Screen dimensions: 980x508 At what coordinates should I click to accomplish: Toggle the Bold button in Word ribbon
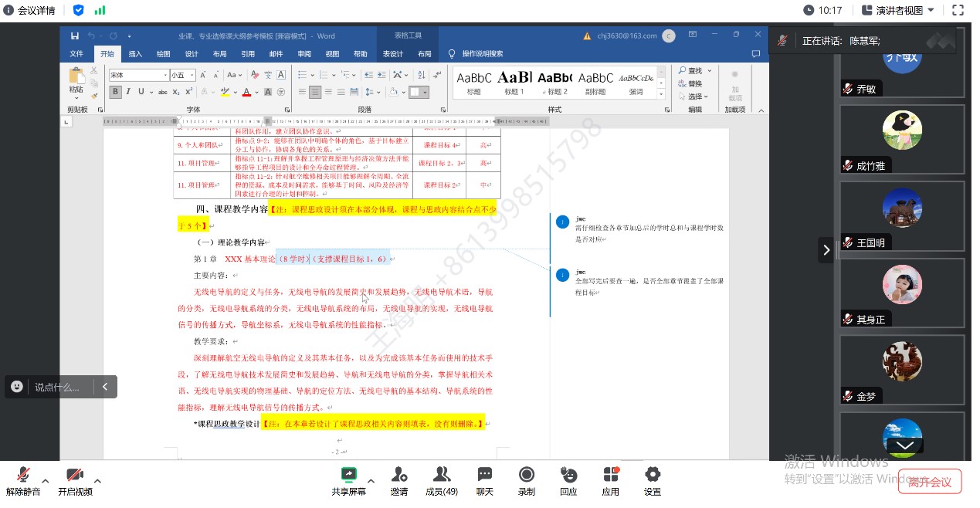click(115, 92)
